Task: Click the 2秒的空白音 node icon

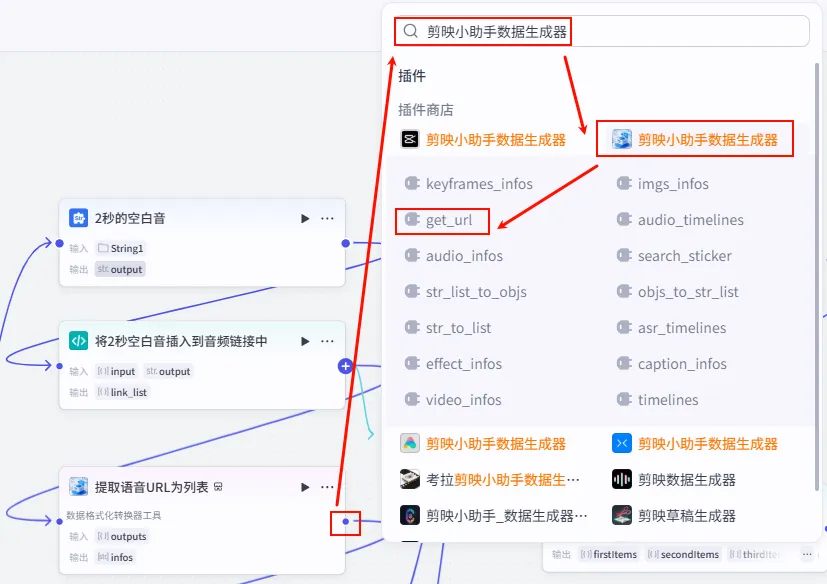Action: tap(79, 217)
